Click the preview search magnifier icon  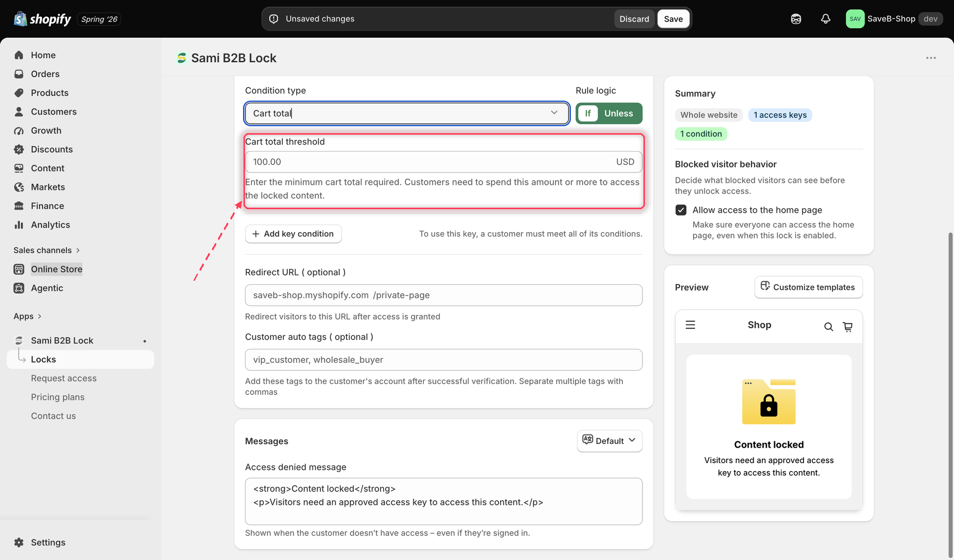pyautogui.click(x=828, y=326)
